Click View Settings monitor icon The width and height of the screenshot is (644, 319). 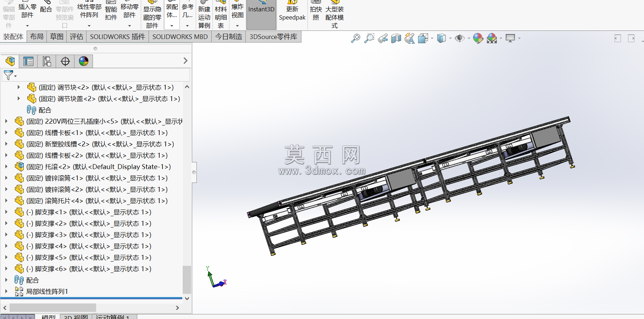click(x=510, y=38)
